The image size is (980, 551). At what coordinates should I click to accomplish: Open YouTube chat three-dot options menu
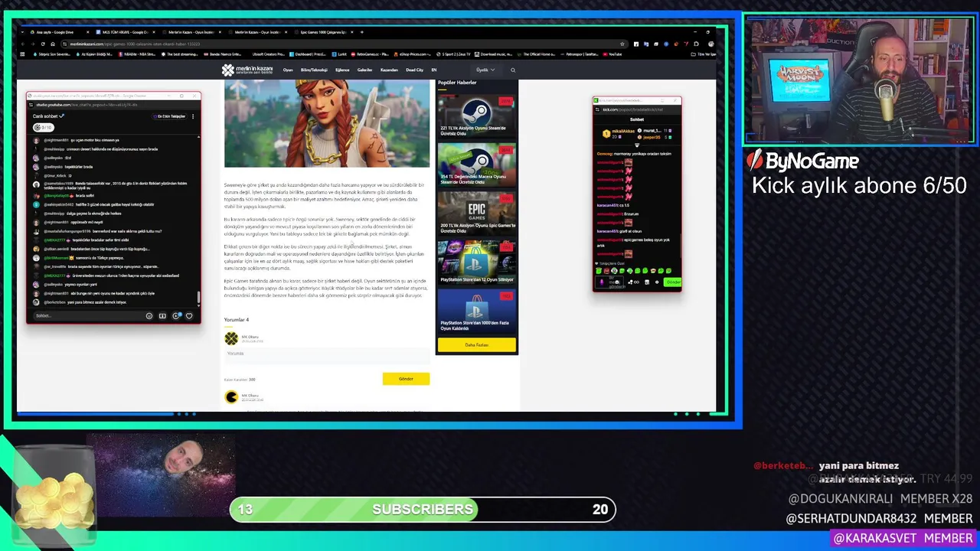point(193,116)
